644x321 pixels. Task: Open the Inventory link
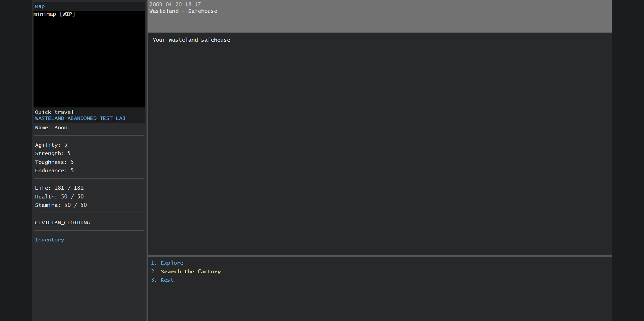pyautogui.click(x=50, y=240)
